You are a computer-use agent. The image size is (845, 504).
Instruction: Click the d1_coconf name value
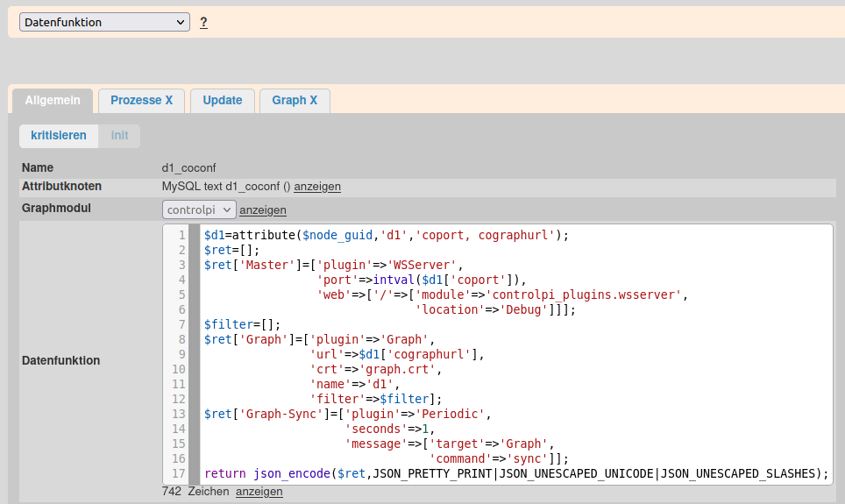click(x=188, y=168)
